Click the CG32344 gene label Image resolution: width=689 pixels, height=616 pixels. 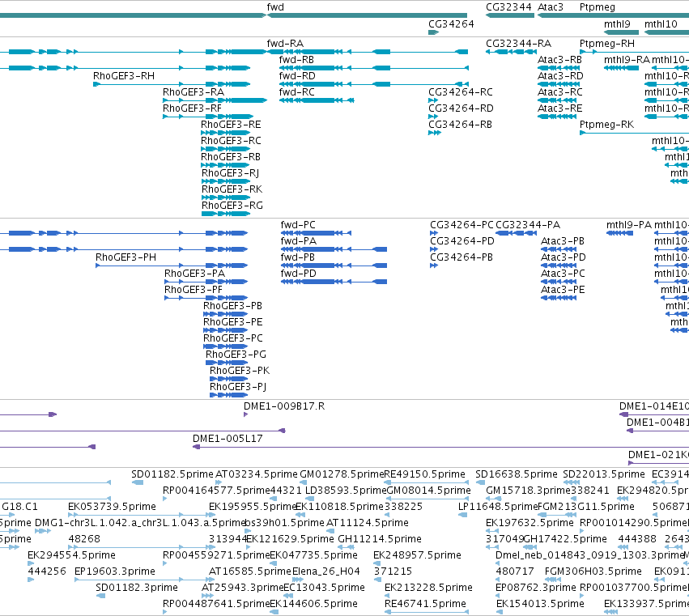pos(508,7)
